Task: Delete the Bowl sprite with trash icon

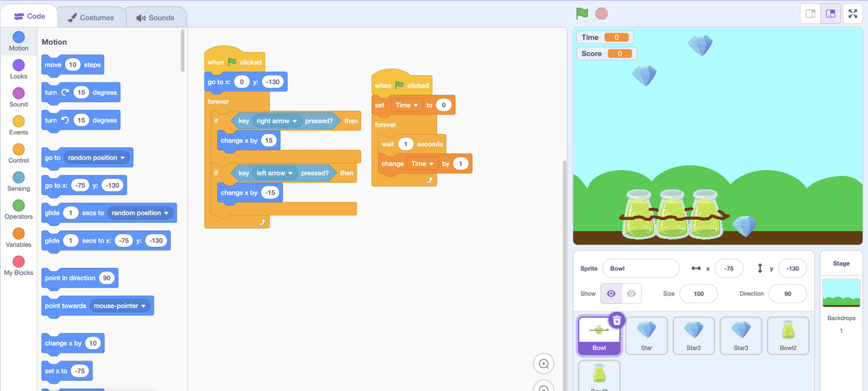Action: [616, 320]
